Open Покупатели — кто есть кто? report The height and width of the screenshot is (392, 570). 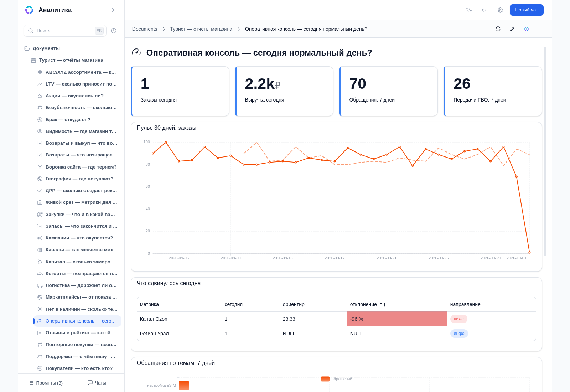[x=78, y=368]
